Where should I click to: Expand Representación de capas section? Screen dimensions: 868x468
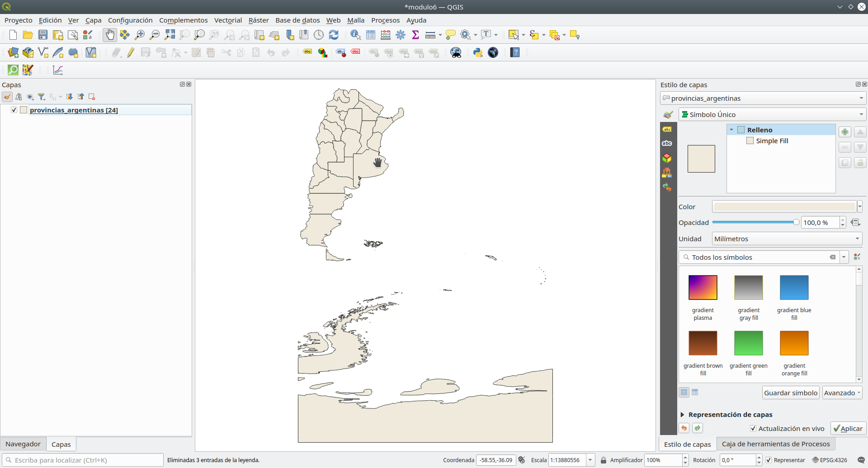tap(682, 414)
